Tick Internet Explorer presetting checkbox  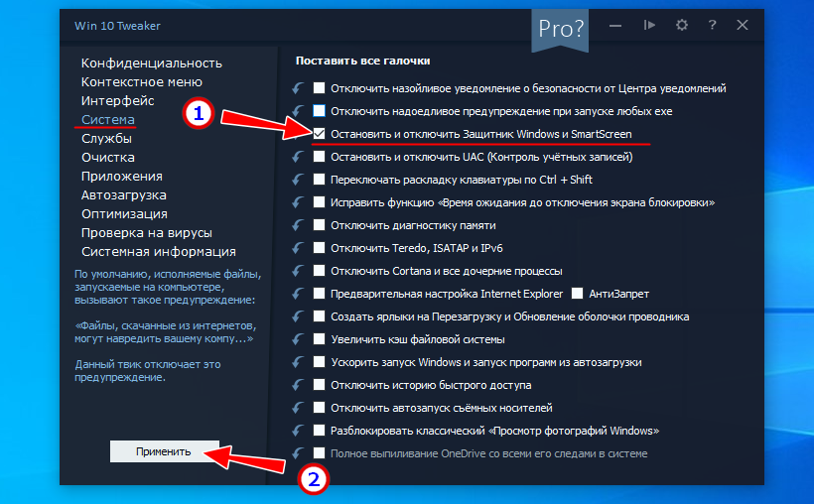(320, 294)
